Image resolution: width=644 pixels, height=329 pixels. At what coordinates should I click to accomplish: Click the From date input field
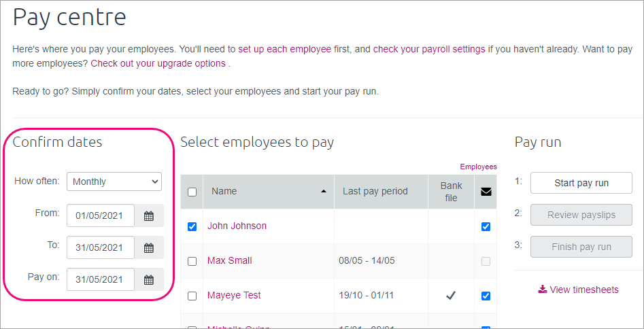click(100, 216)
